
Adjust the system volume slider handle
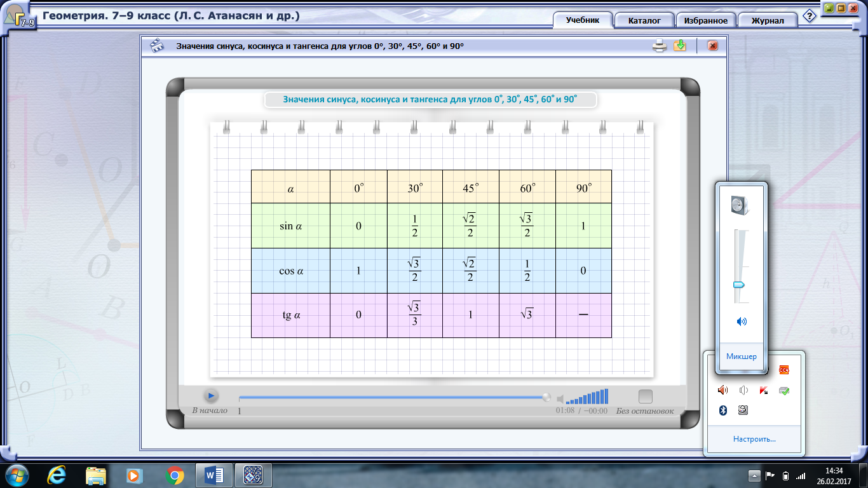(739, 284)
